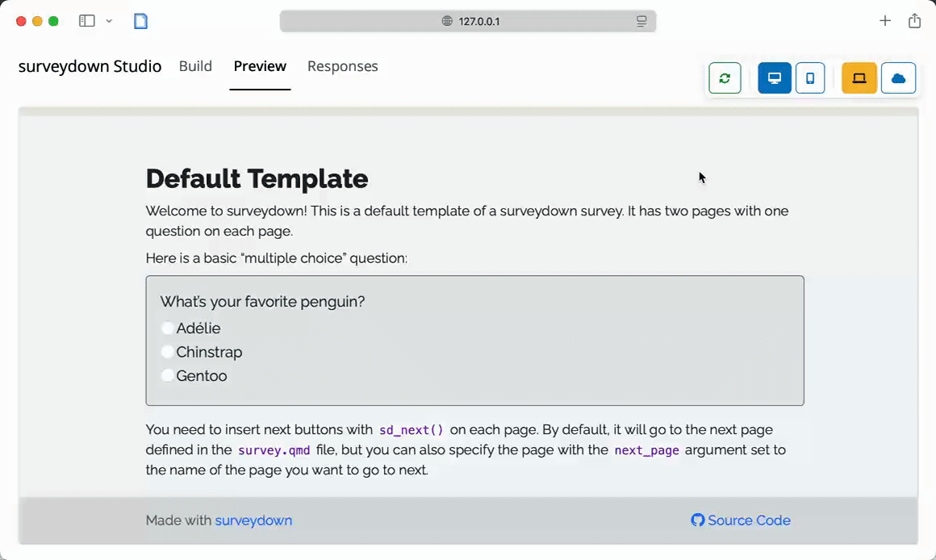This screenshot has width=936, height=560.
Task: Open the Build tab
Action: point(195,66)
